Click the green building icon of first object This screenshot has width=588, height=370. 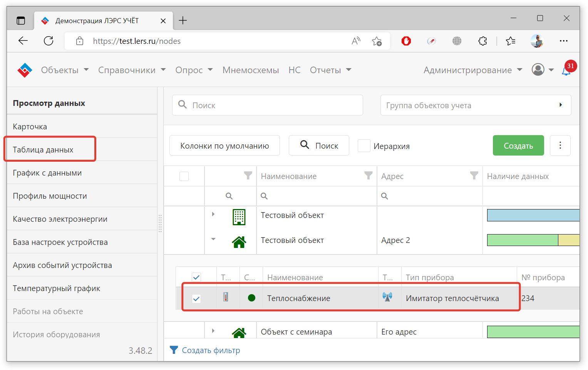coord(239,217)
